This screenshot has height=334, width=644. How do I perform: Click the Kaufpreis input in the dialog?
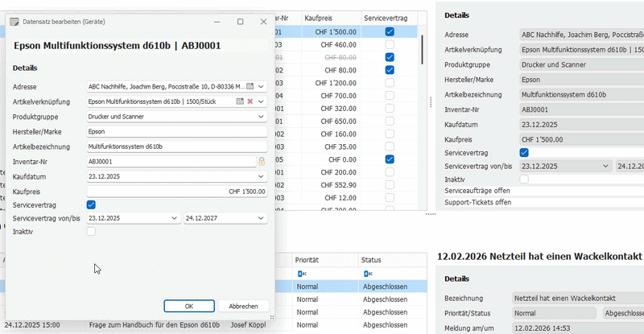[x=176, y=192]
